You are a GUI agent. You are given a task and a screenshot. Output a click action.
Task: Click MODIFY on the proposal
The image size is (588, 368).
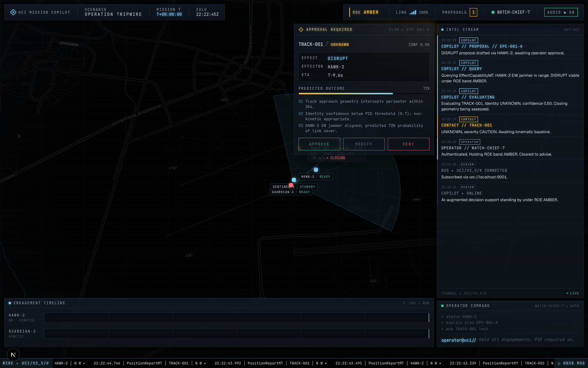[x=364, y=144]
